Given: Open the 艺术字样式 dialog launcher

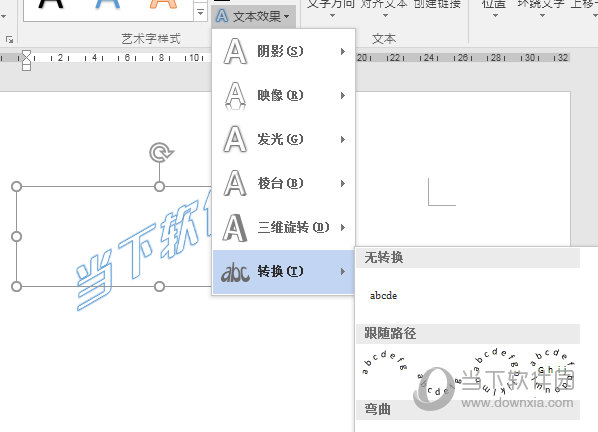Looking at the screenshot, I should (10, 39).
